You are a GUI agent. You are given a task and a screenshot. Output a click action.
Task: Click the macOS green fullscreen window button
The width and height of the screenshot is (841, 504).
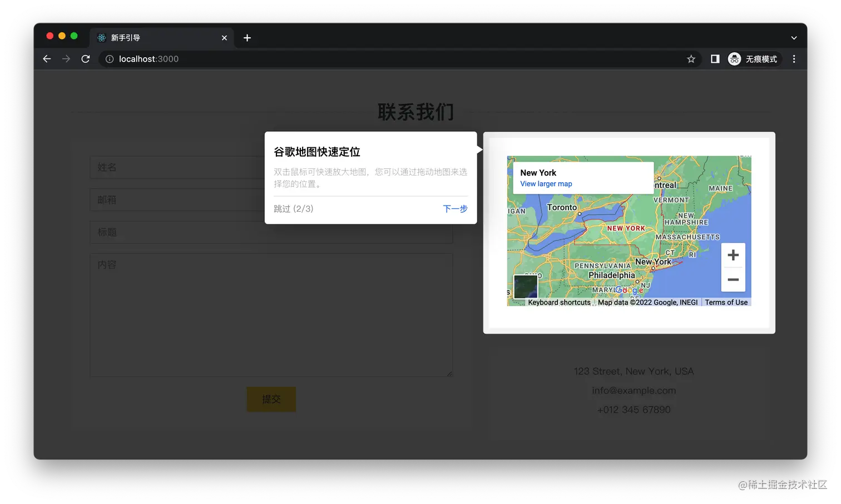[x=74, y=36]
